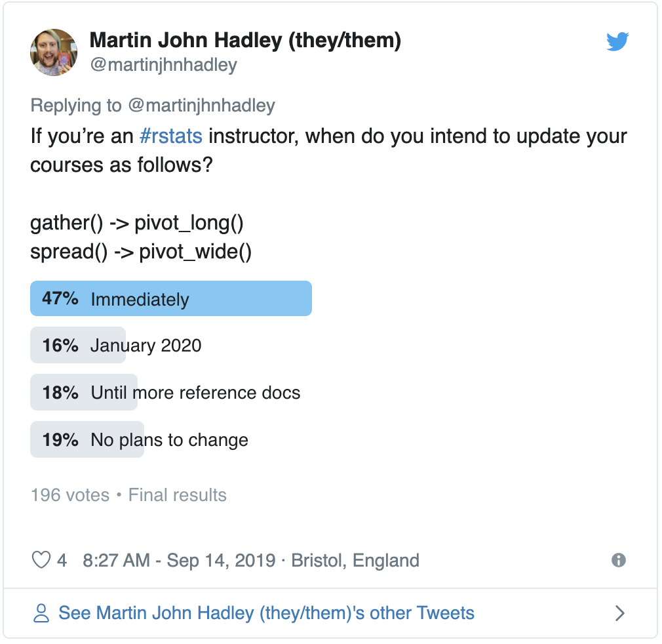
Task: Click the Bristol, England location link
Action: point(355,561)
